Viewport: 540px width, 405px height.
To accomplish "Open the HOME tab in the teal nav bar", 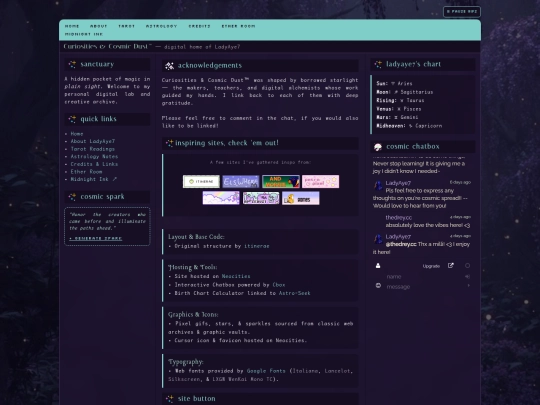I will pyautogui.click(x=72, y=26).
